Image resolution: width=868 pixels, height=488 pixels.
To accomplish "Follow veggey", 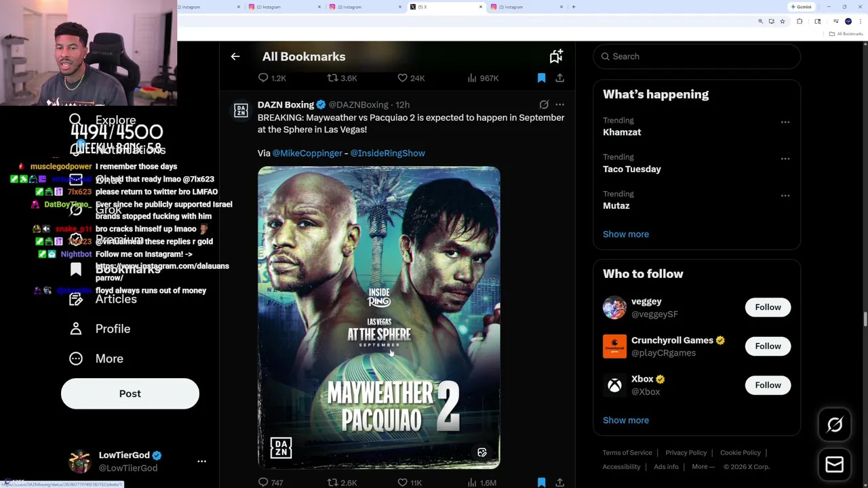I will 768,307.
